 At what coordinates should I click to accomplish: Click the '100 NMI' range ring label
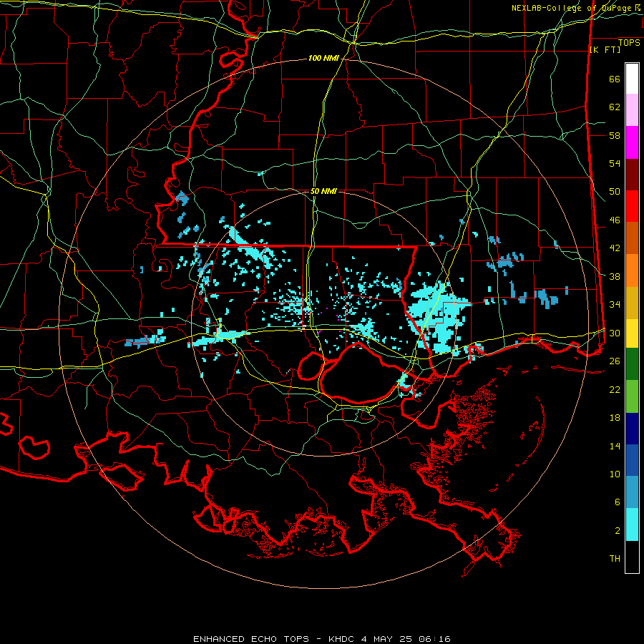323,59
